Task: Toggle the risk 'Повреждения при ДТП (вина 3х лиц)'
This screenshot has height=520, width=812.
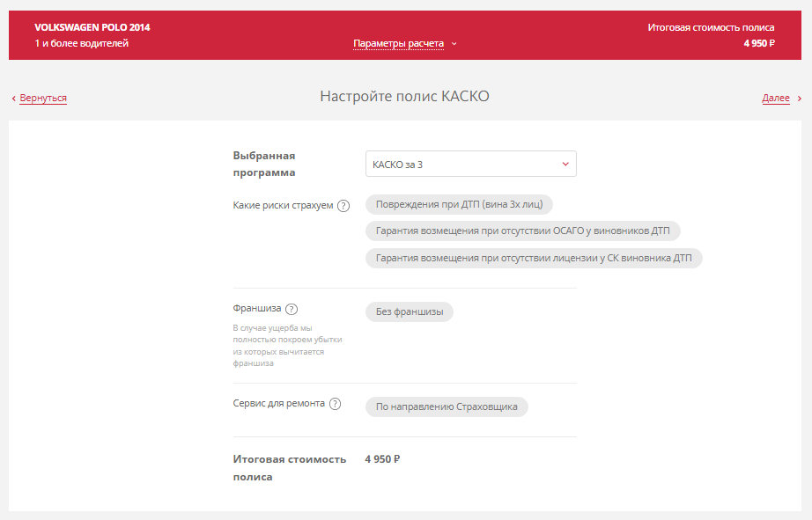Action: click(459, 204)
